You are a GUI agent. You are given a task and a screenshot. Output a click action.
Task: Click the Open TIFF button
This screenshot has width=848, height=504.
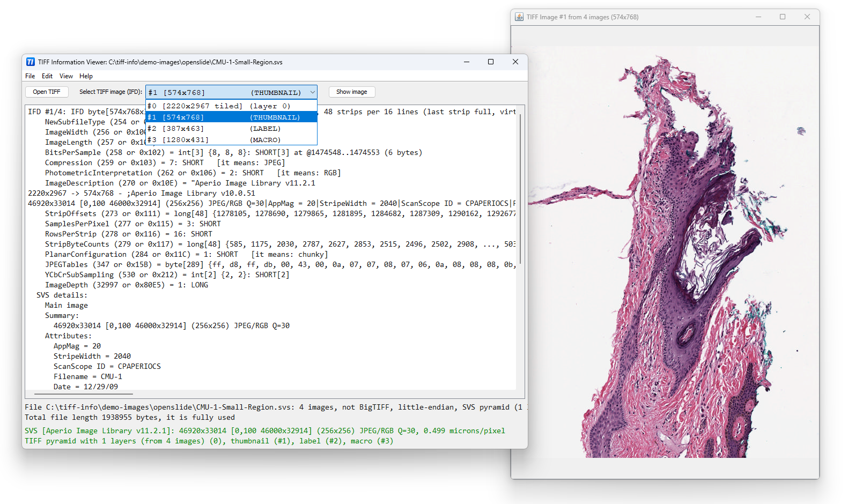47,92
